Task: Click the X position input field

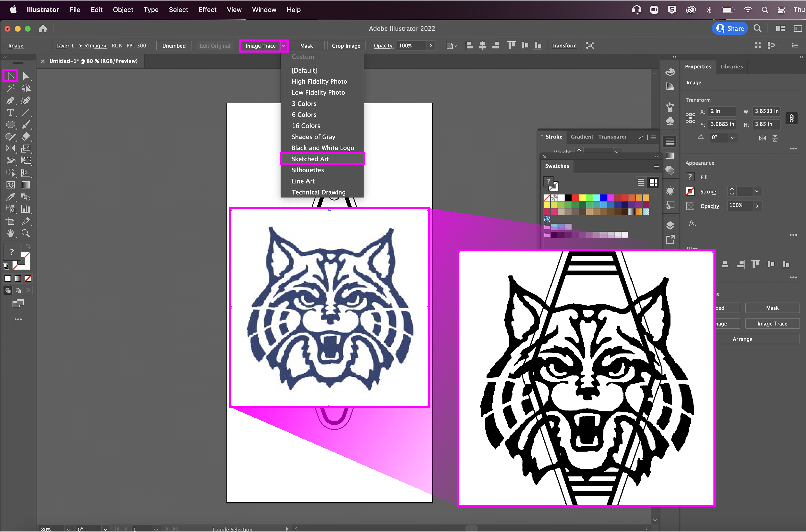Action: tap(722, 111)
